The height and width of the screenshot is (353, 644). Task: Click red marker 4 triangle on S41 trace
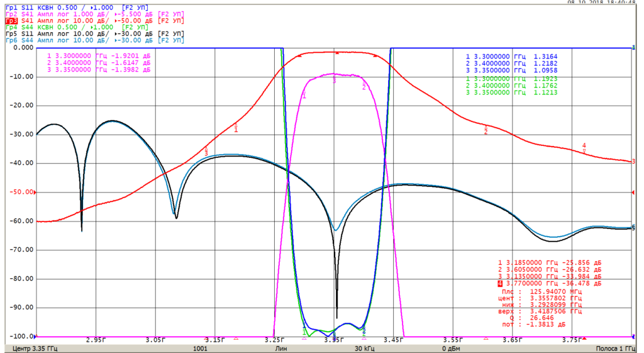point(584,151)
